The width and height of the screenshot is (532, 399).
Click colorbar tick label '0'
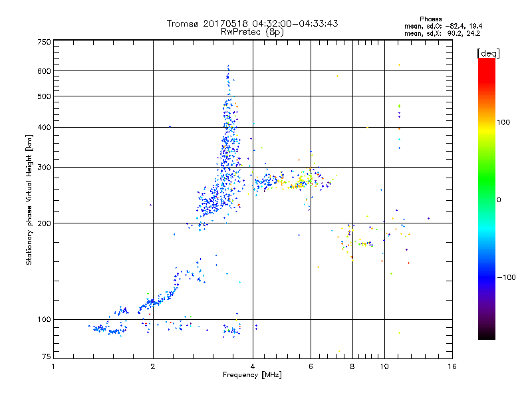point(499,200)
